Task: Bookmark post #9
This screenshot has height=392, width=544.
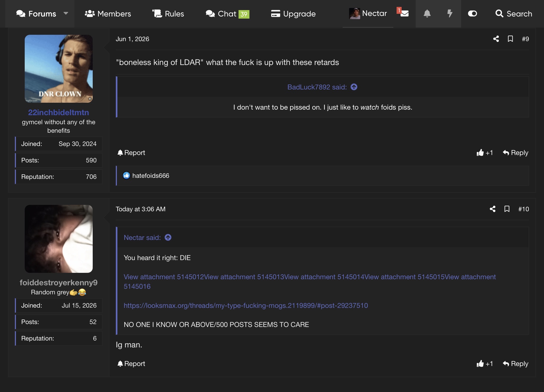Action: click(510, 39)
